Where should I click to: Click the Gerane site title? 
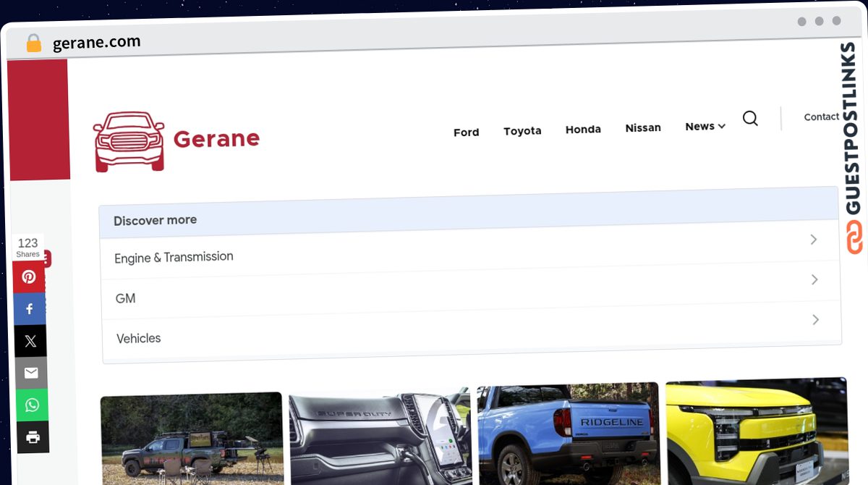click(216, 138)
